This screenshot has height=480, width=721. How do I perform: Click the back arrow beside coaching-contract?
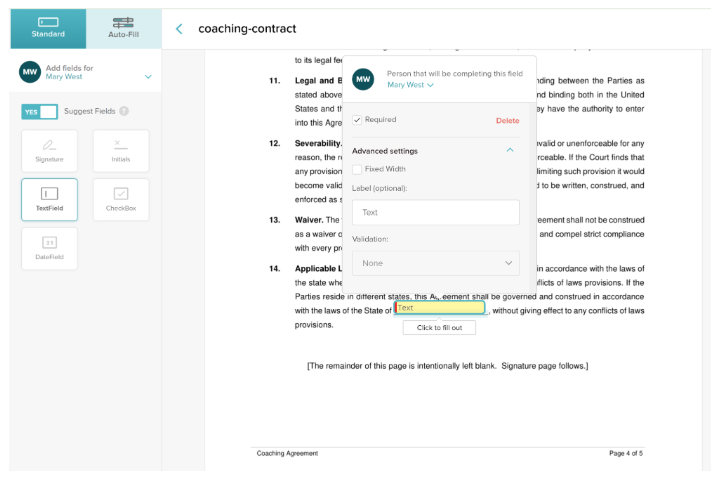pyautogui.click(x=179, y=29)
